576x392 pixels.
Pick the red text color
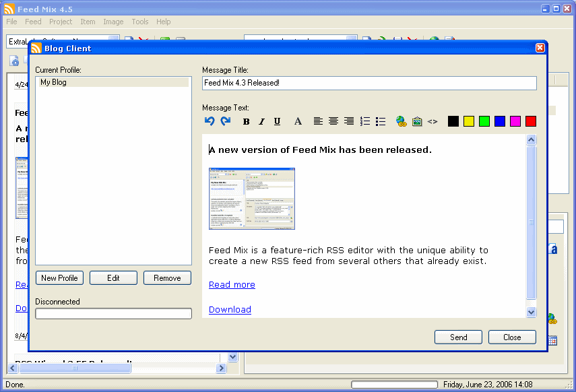click(531, 121)
